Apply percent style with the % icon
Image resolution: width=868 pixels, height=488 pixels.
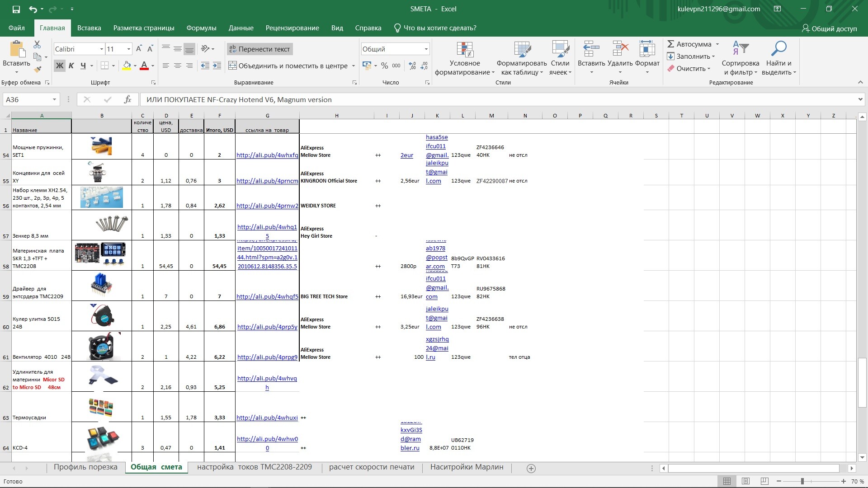(x=385, y=66)
